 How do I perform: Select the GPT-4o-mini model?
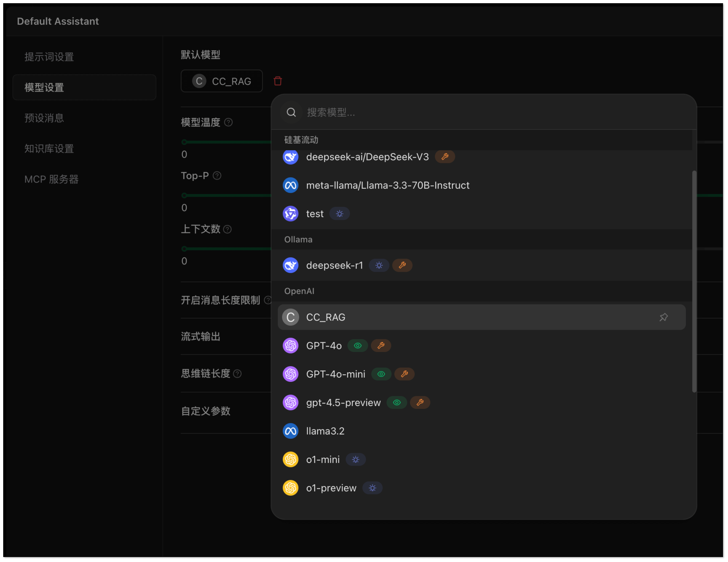point(482,374)
